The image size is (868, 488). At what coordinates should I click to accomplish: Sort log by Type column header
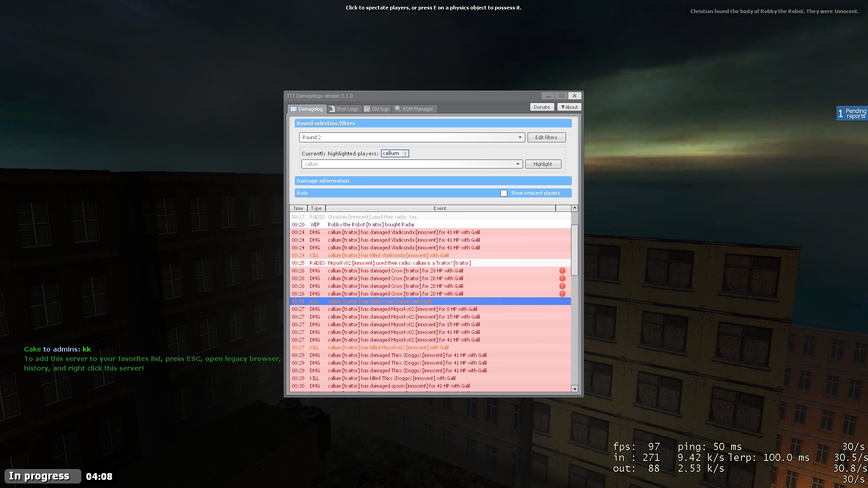(316, 208)
